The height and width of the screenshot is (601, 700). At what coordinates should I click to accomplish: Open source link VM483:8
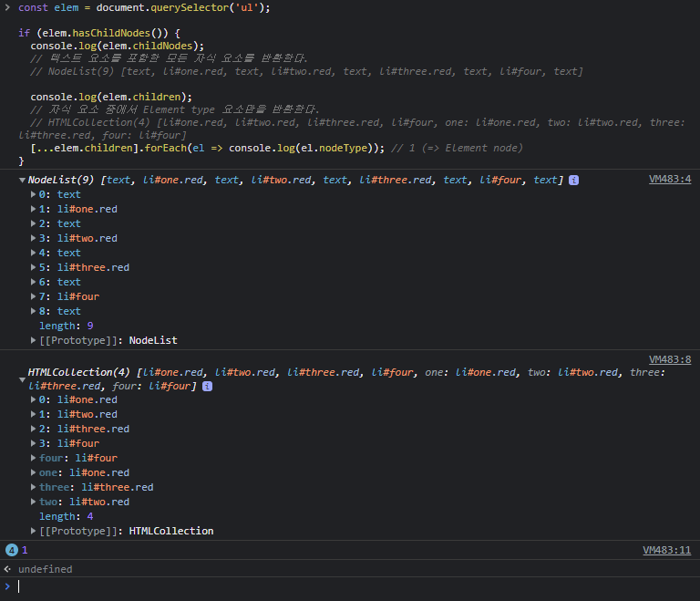(x=670, y=359)
